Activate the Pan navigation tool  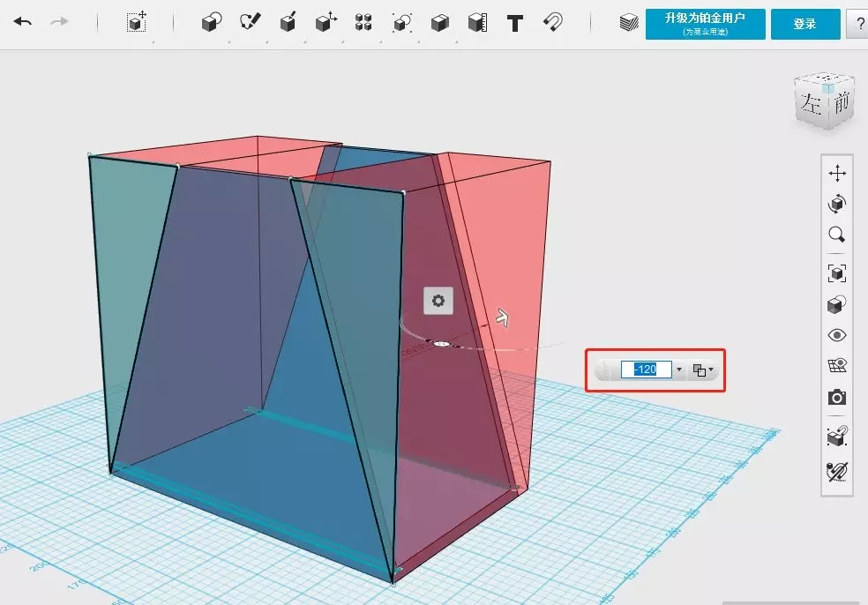point(837,174)
